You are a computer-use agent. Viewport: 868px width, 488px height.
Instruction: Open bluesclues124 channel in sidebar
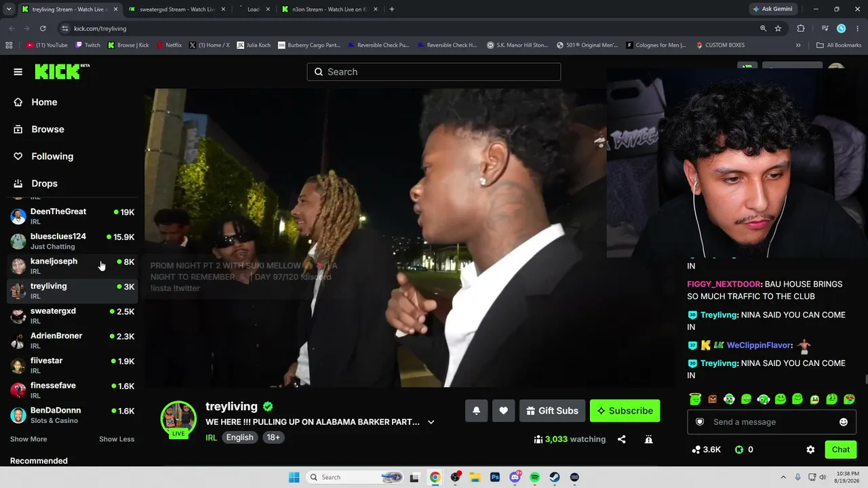coord(72,241)
